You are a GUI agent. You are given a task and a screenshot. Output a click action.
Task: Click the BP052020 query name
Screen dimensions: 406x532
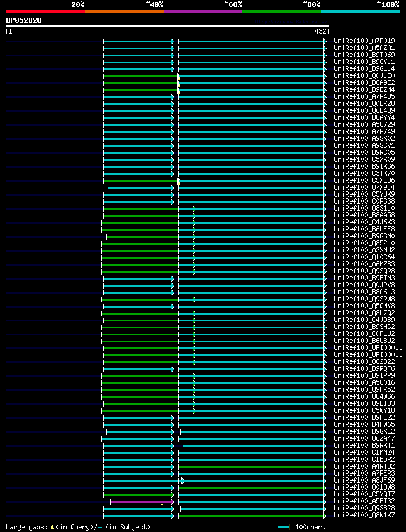(x=23, y=20)
